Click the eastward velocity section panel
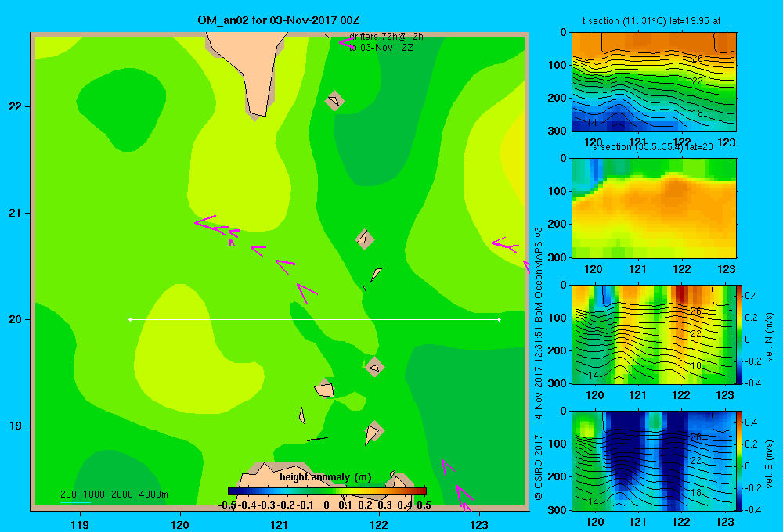783x532 pixels. point(654,461)
